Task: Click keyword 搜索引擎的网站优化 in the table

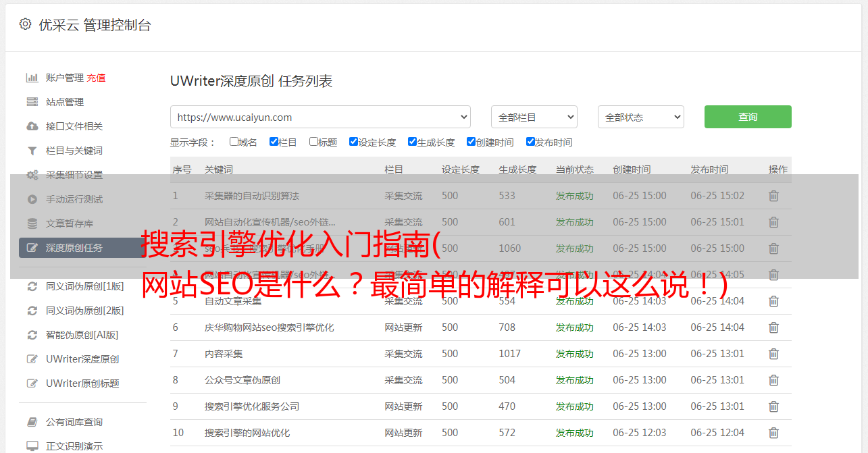Action: tap(247, 433)
